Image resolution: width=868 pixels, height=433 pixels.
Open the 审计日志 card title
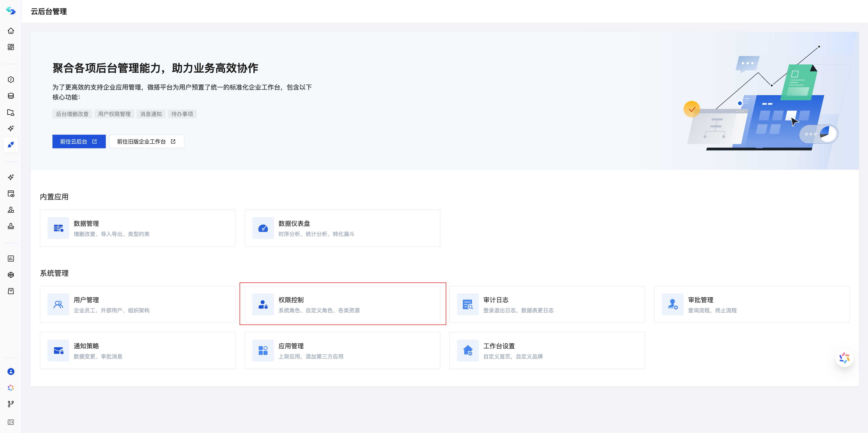click(x=496, y=300)
